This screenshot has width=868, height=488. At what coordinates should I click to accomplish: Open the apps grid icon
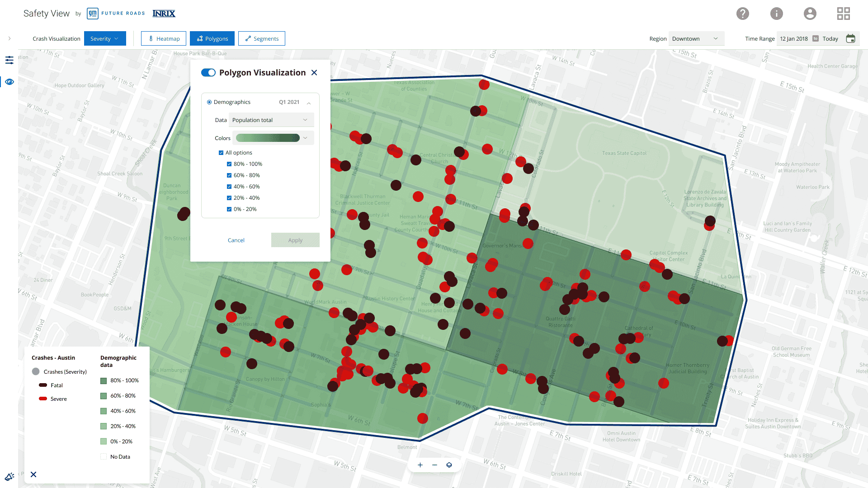pos(844,14)
